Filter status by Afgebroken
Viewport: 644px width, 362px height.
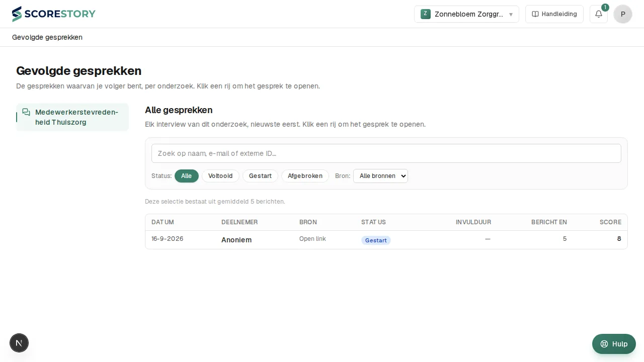[x=305, y=176]
